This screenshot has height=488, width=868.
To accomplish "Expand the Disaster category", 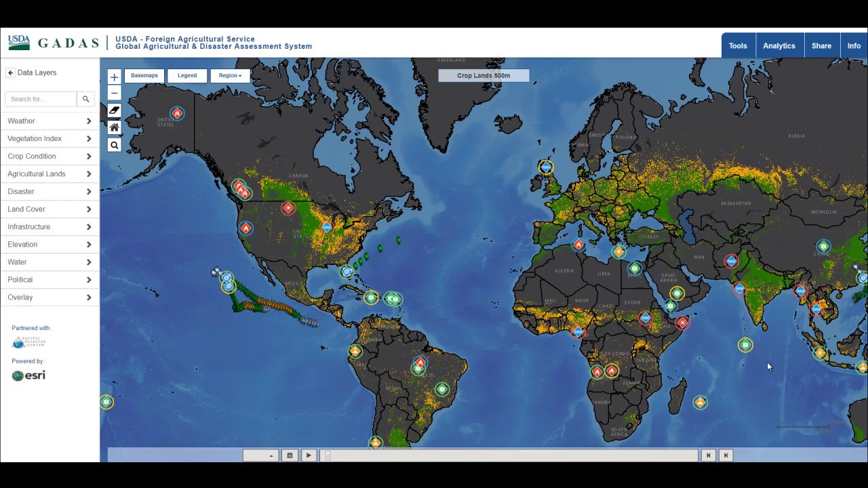I will coord(50,191).
